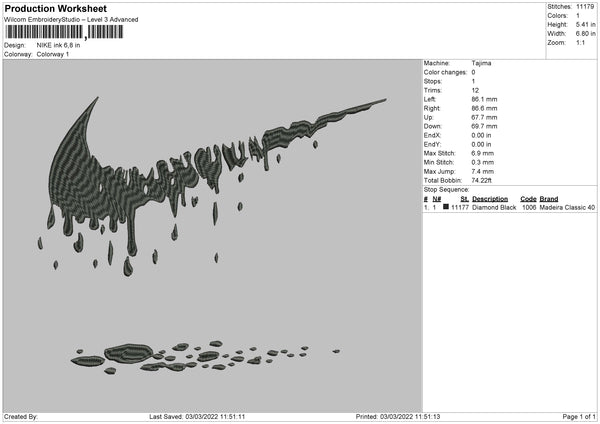Click the 'Last Saved: 03/03/2022 11:51:11' text
The width and height of the screenshot is (600, 424).
197,416
